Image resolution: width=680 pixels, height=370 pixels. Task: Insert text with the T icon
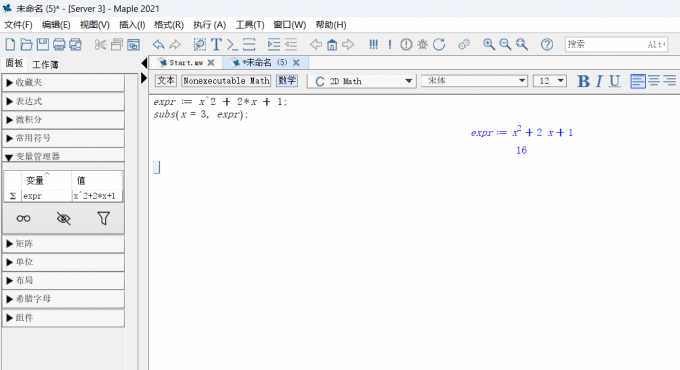pos(216,44)
